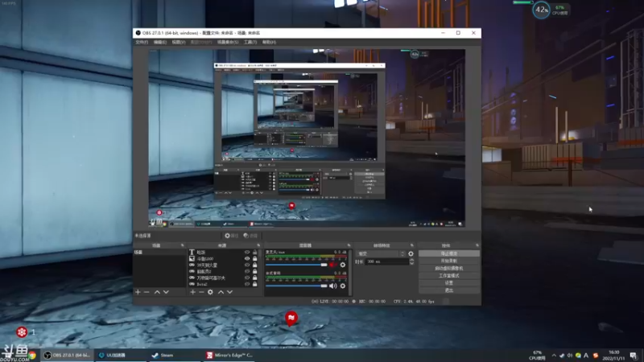Screen dimensions: 644x362
Task: Unmute the first mixer channel's red speaker
Action: (333, 265)
